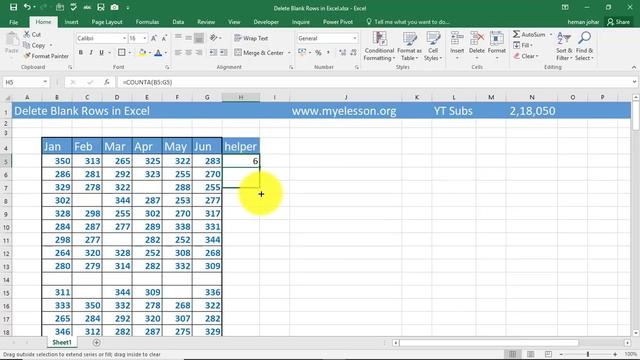This screenshot has height=360, width=640.
Task: Open the General number format dropdown
Action: [x=354, y=38]
